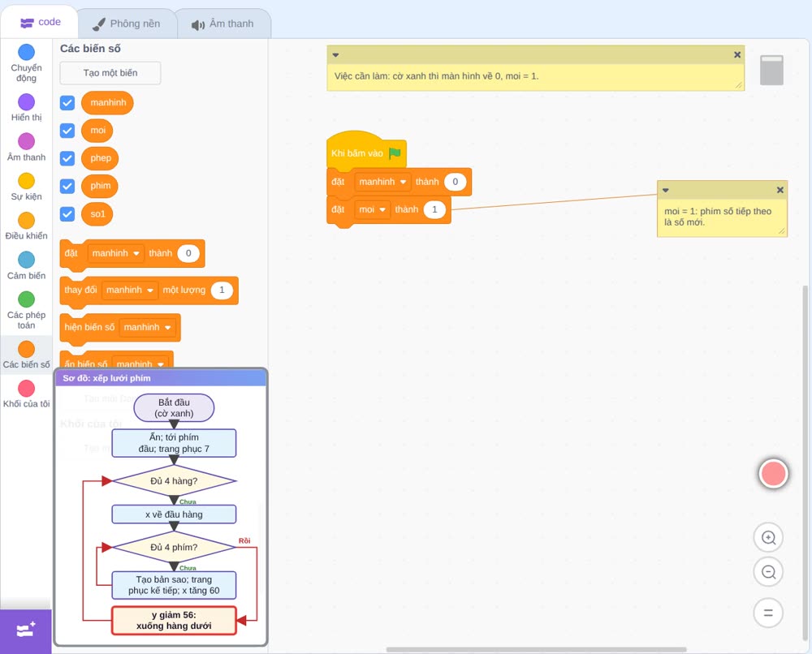812x654 pixels.
Task: Uncheck the moi variable checkbox
Action: 67,131
